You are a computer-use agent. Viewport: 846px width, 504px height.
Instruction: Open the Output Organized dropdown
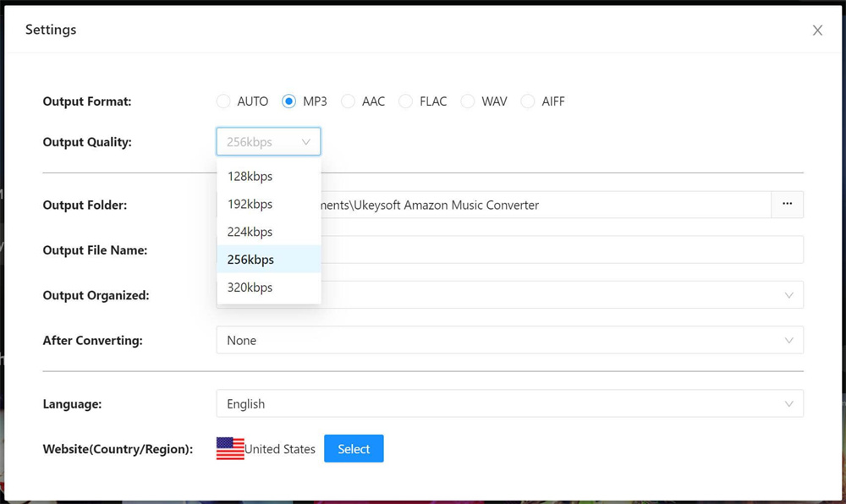(508, 294)
